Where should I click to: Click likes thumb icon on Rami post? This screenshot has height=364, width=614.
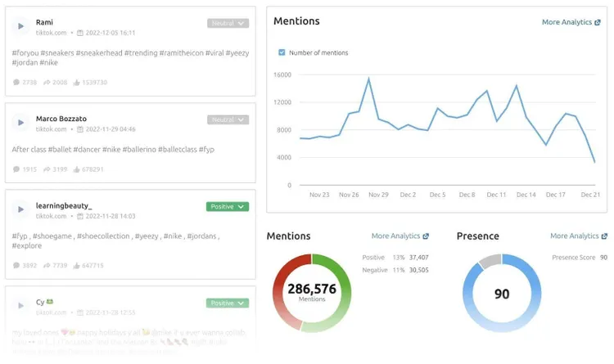point(76,82)
